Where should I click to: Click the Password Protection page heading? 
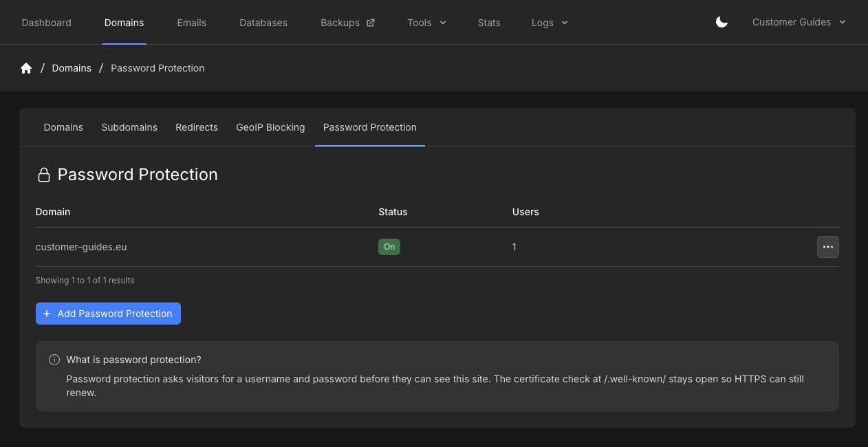pyautogui.click(x=138, y=175)
